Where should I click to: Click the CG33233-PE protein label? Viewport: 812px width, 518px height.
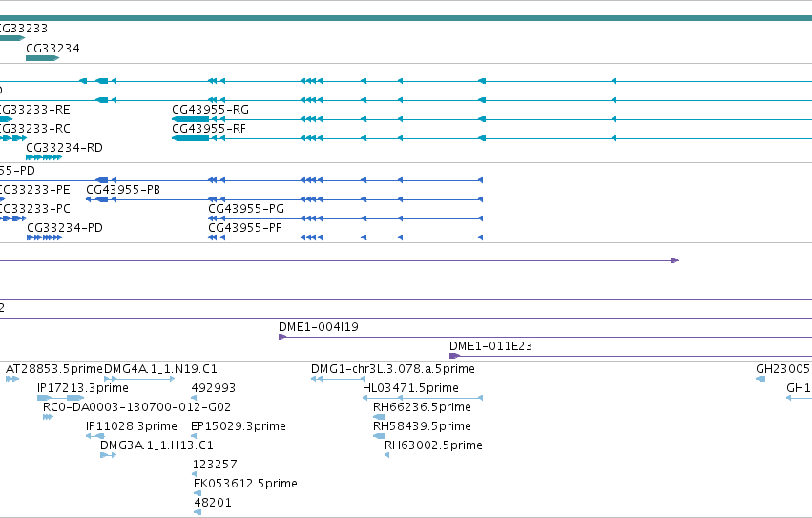tap(34, 190)
